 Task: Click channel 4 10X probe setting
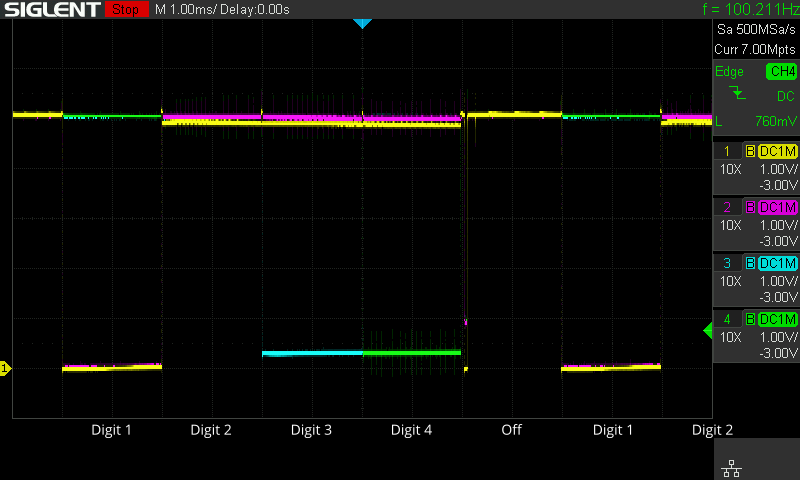point(731,337)
